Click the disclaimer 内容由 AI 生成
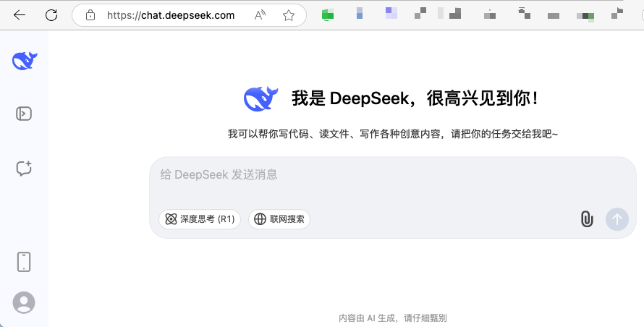Image resolution: width=644 pixels, height=327 pixels. 392,318
